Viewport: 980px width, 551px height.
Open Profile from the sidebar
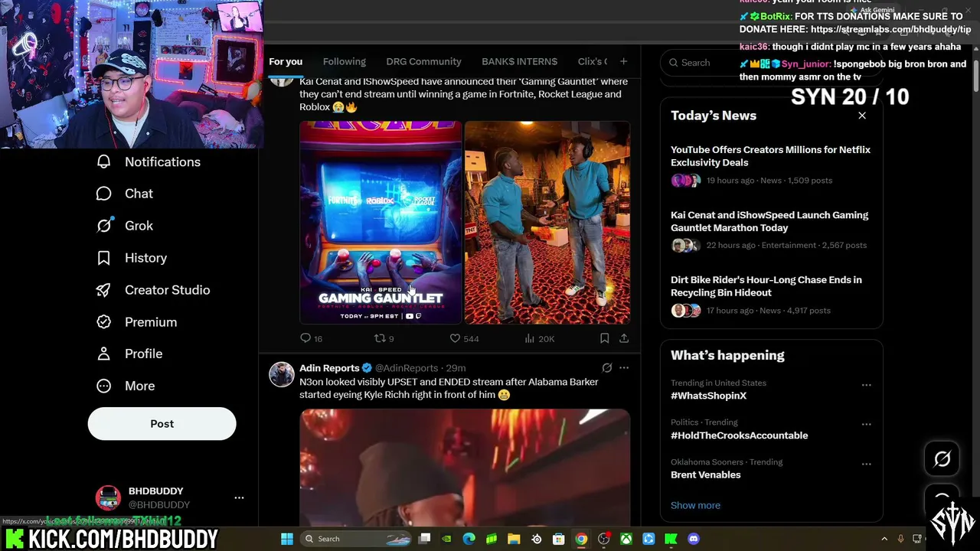tap(129, 354)
